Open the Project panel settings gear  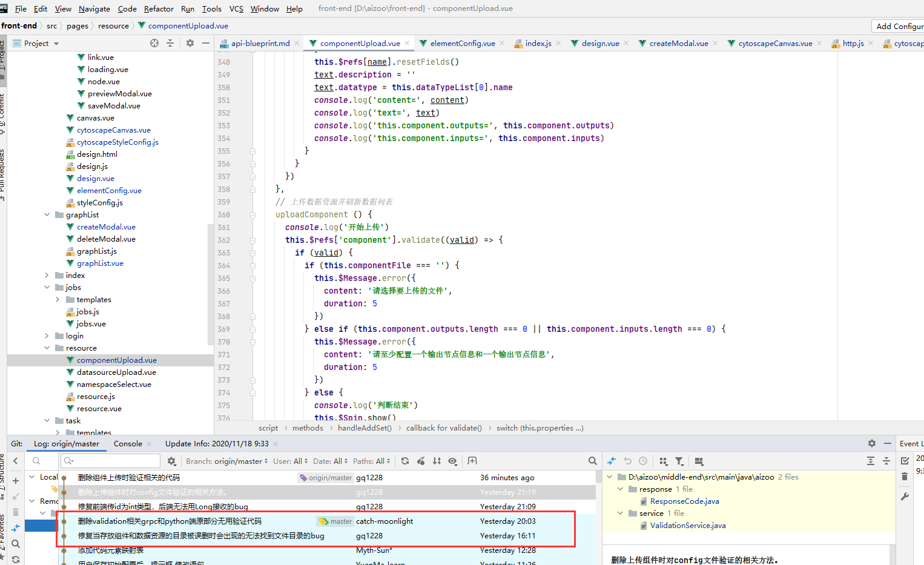pyautogui.click(x=190, y=43)
